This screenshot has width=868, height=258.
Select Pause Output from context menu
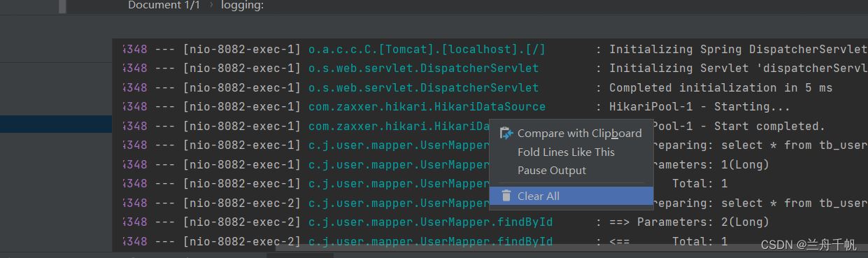(x=571, y=171)
